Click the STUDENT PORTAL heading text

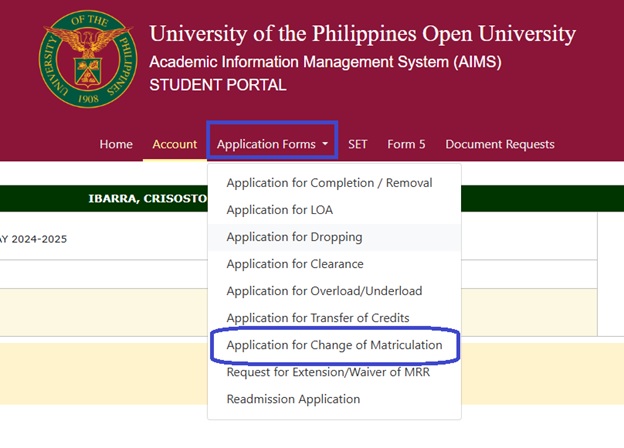217,85
